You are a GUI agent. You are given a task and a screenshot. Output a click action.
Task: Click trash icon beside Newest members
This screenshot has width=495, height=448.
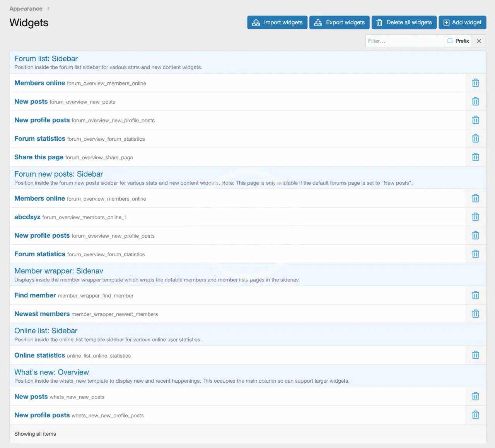coord(475,314)
